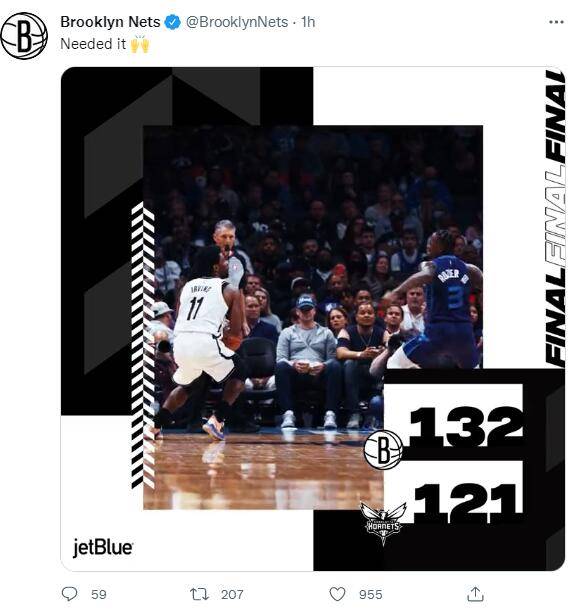Open the three-dot more options menu

tap(556, 22)
